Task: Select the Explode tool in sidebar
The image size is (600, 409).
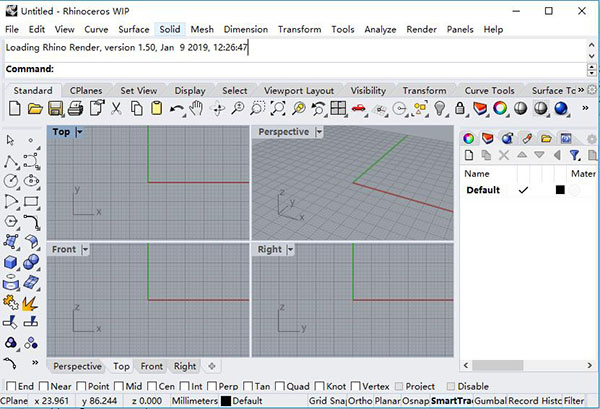Action: pos(30,301)
